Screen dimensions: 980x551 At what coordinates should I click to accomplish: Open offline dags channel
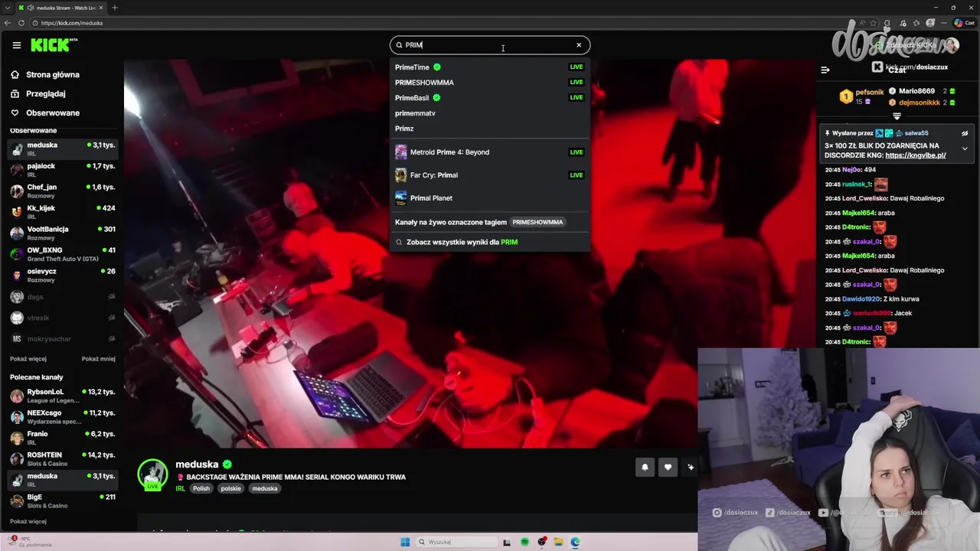(x=63, y=297)
